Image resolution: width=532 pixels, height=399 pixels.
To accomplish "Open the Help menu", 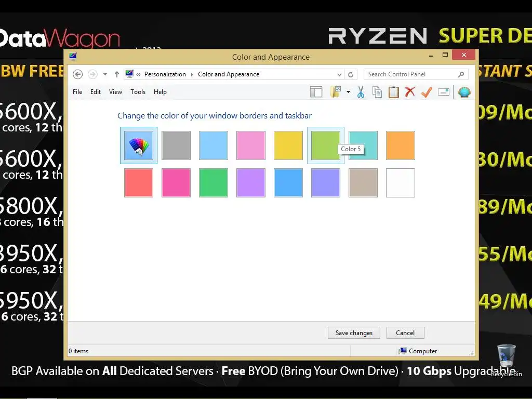I will point(160,92).
